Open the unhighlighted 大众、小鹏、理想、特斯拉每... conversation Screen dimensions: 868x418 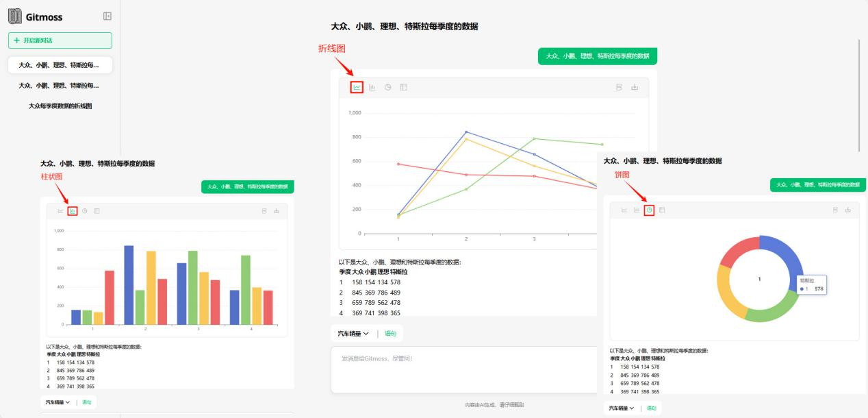[x=60, y=86]
